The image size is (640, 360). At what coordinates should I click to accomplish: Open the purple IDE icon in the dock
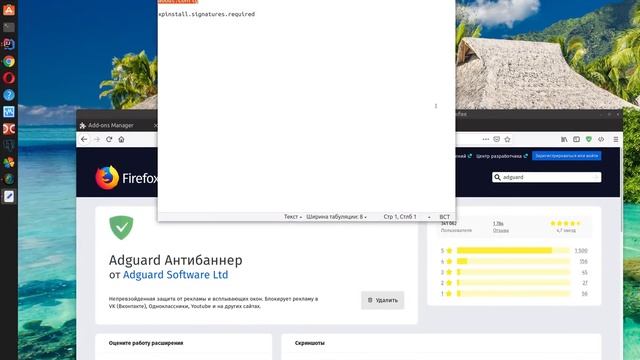click(9, 44)
